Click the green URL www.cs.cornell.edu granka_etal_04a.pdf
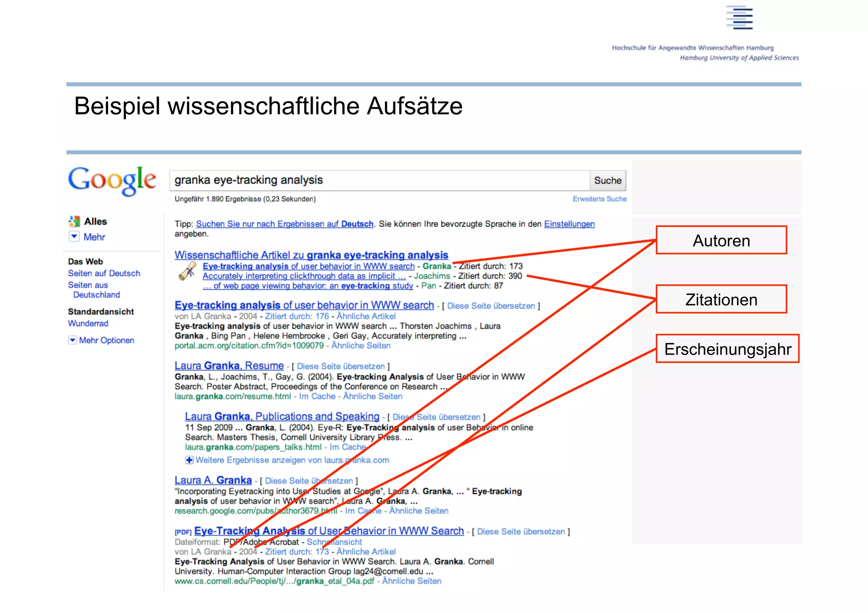The image size is (868, 613). 274,581
